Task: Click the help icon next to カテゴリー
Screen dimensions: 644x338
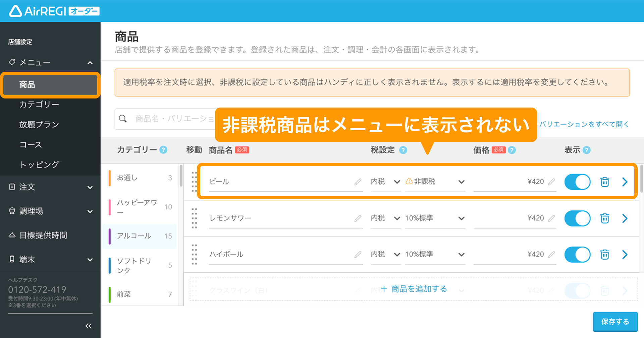Action: pos(163,150)
